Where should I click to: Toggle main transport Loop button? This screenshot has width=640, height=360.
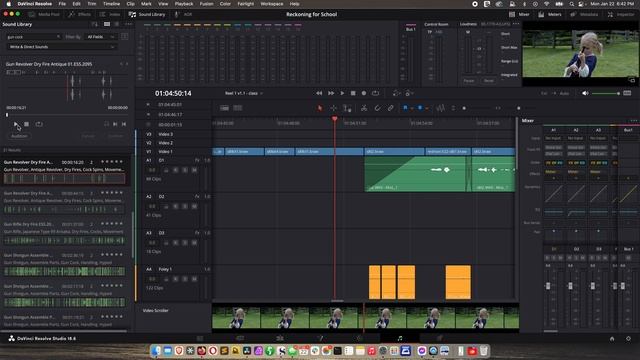[375, 93]
